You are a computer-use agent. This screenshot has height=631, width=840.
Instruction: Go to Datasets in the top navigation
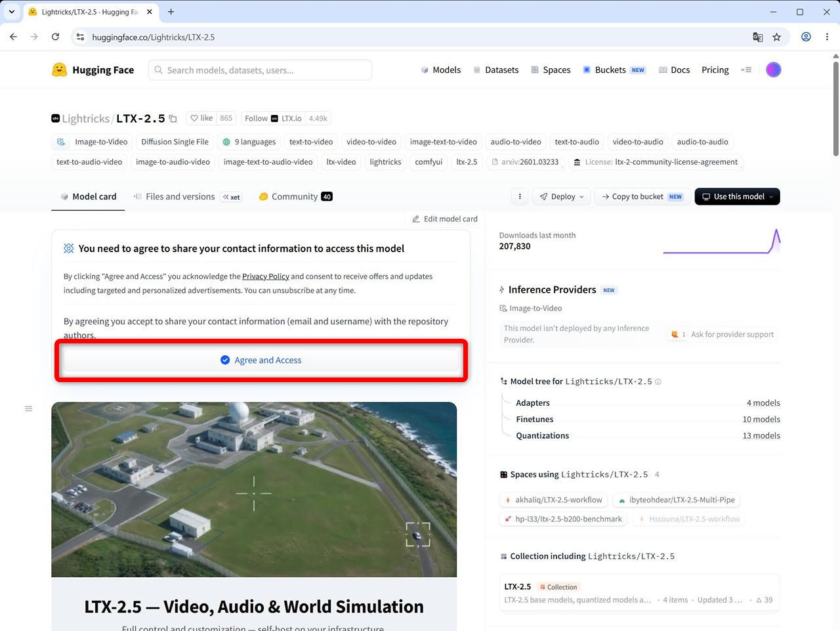click(496, 70)
